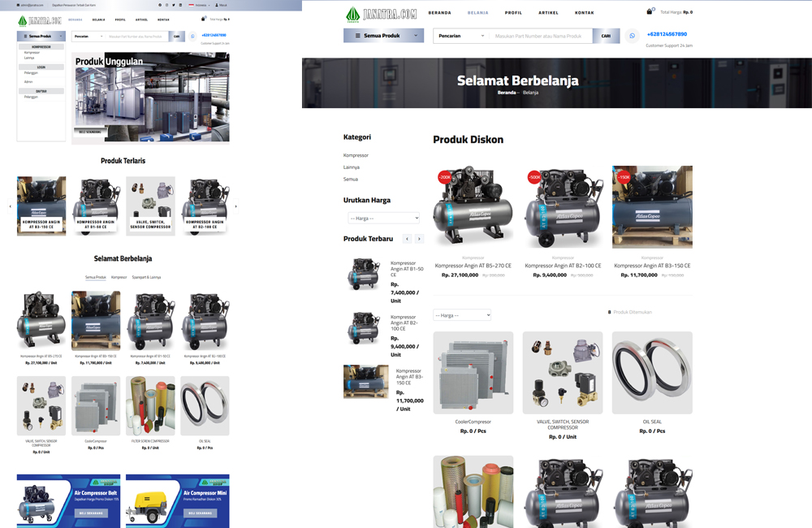Click the Janatra.com logo on right shop page
Image resolution: width=812 pixels, height=528 pixels.
tap(381, 14)
